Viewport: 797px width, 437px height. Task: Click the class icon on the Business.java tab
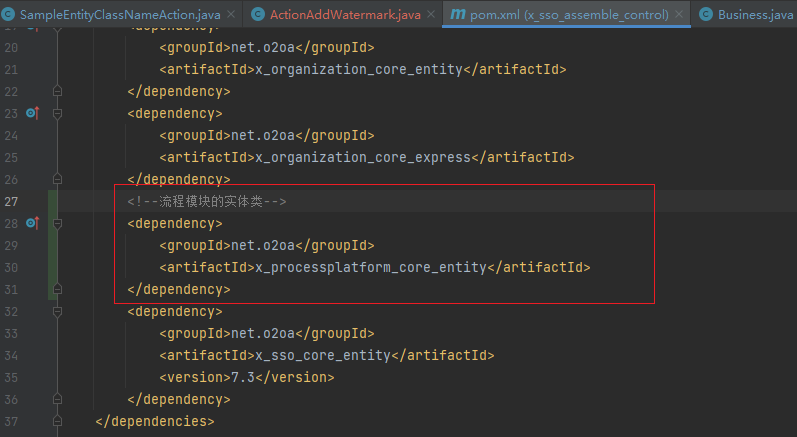(706, 15)
